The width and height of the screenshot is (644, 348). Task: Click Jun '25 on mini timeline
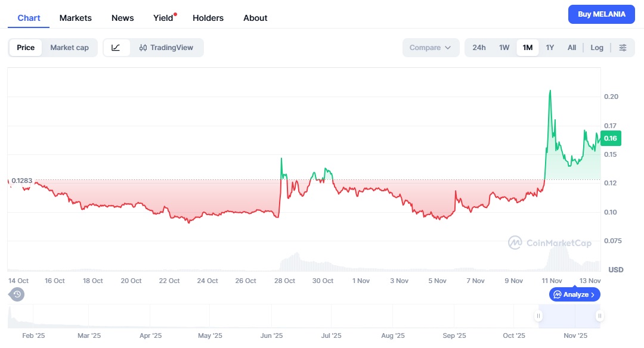pos(271,335)
